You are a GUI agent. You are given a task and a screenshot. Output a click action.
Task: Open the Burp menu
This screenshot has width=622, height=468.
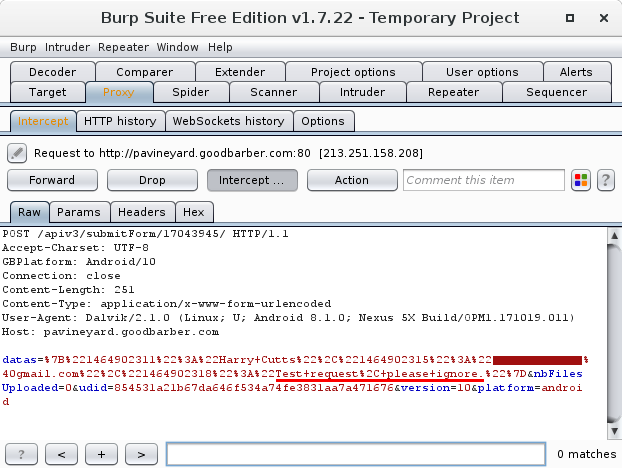[23, 47]
